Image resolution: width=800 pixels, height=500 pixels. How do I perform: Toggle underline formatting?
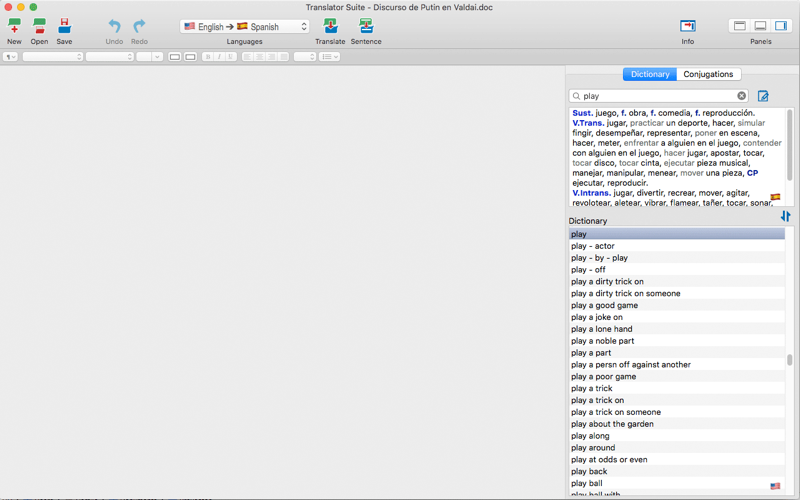231,57
